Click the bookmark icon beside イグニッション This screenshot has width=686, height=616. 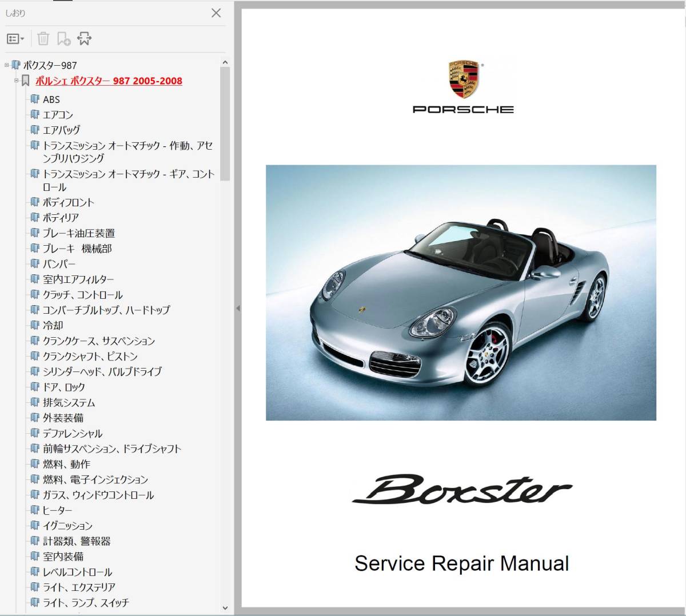(x=35, y=526)
